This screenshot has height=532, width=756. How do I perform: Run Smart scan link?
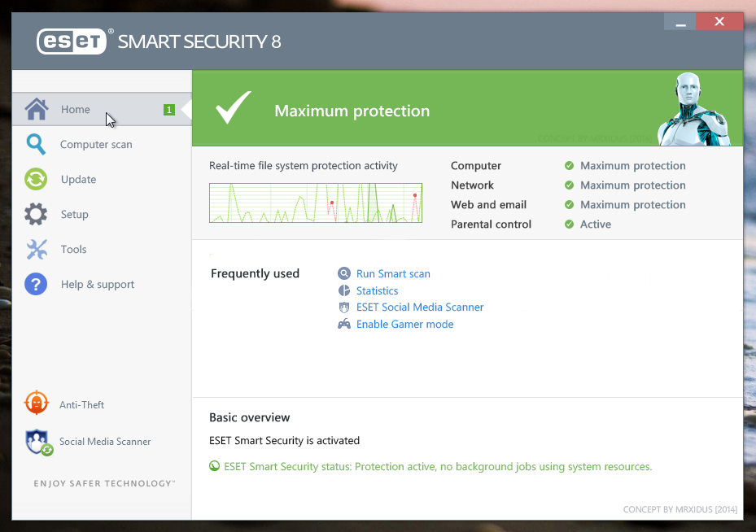pos(393,274)
